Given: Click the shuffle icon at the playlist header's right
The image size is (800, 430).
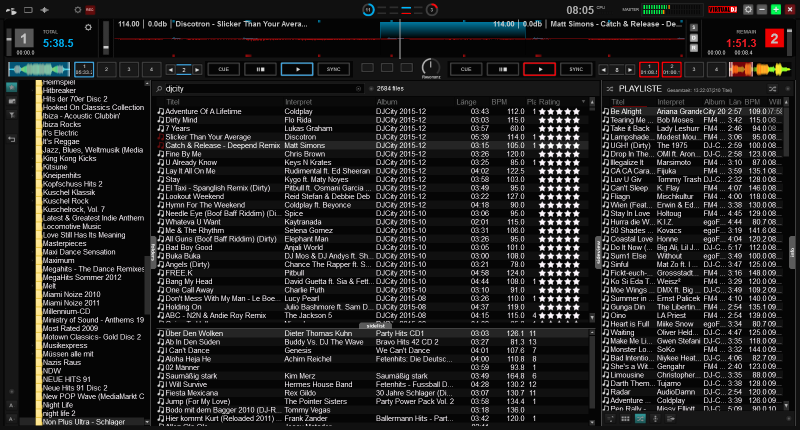Looking at the screenshot, I should tap(773, 89).
